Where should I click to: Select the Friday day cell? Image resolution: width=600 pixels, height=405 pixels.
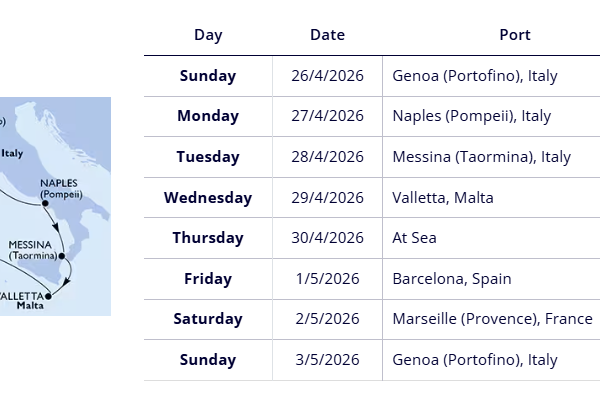[208, 279]
